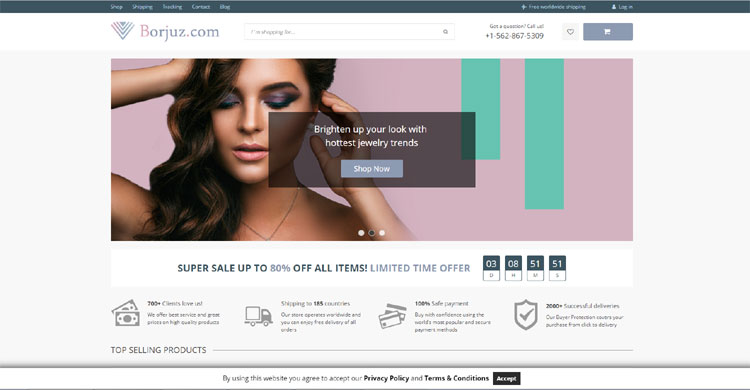Visit the Blog from top bar
The height and width of the screenshot is (390, 750).
pyautogui.click(x=224, y=7)
